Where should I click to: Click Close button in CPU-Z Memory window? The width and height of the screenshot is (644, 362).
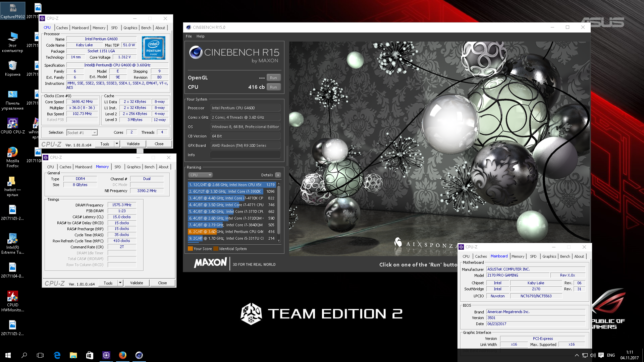(162, 283)
